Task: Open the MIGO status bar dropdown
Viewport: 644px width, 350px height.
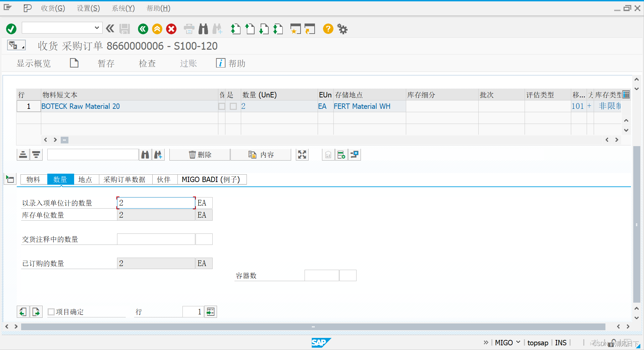Action: [x=518, y=342]
